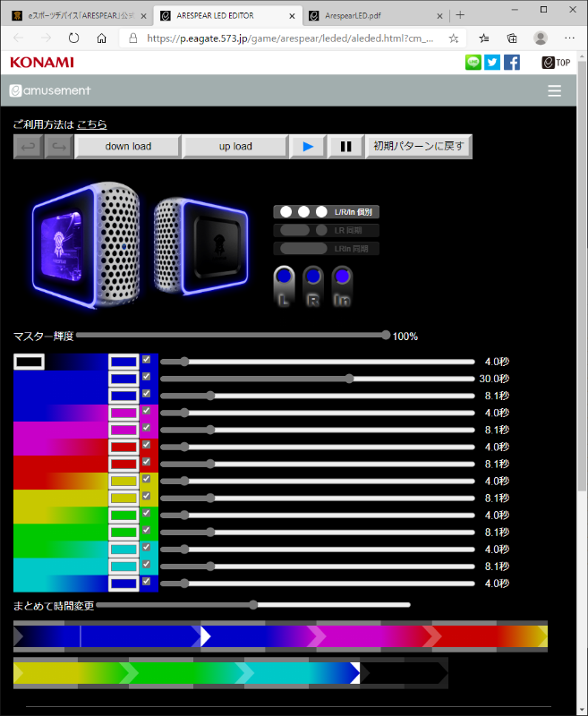Click the left PC case preview image
Screen dimensions: 588x716
86,244
